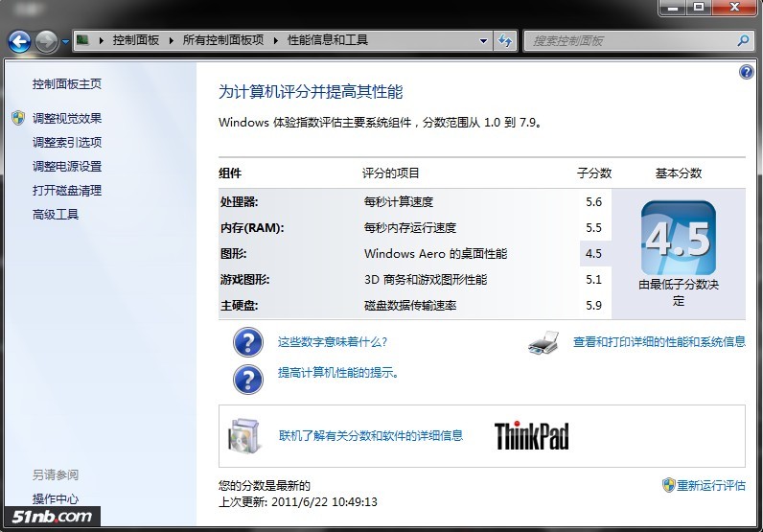Open 高级工具 link

56,215
